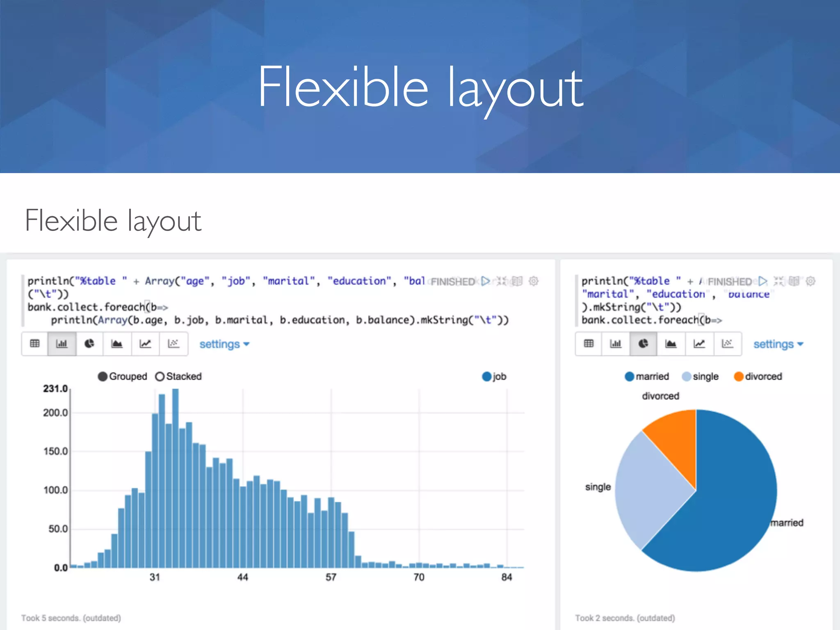The image size is (840, 630).
Task: Toggle single series in pie legend
Action: coord(700,377)
